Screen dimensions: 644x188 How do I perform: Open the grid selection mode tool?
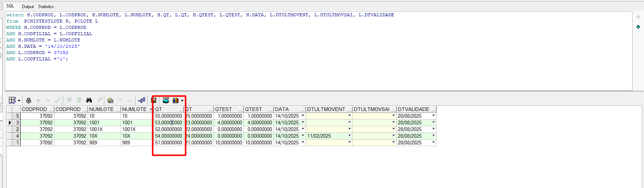12,100
